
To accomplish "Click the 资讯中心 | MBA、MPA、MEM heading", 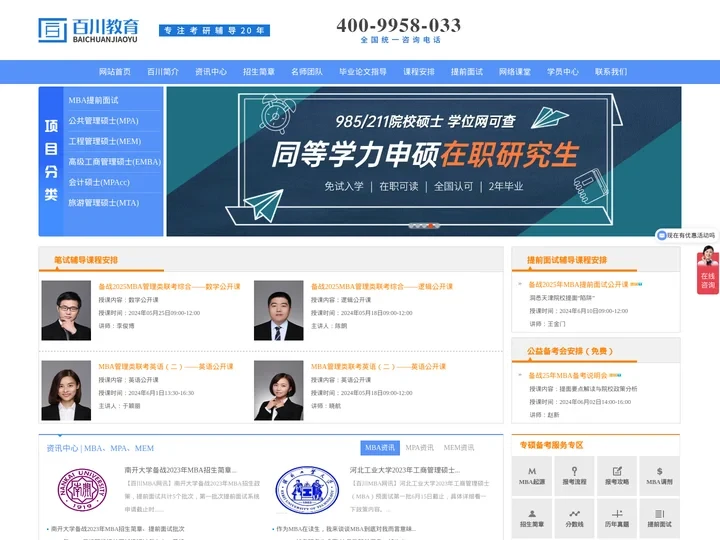I will pyautogui.click(x=100, y=448).
